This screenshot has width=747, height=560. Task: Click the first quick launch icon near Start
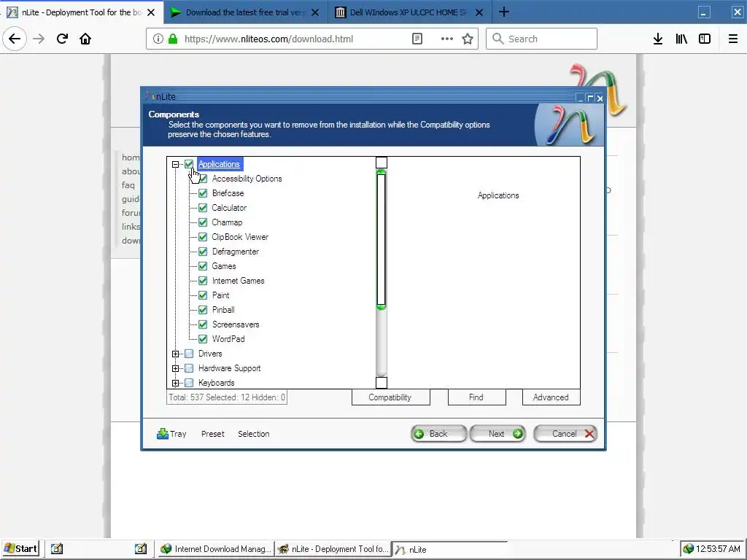coord(57,548)
